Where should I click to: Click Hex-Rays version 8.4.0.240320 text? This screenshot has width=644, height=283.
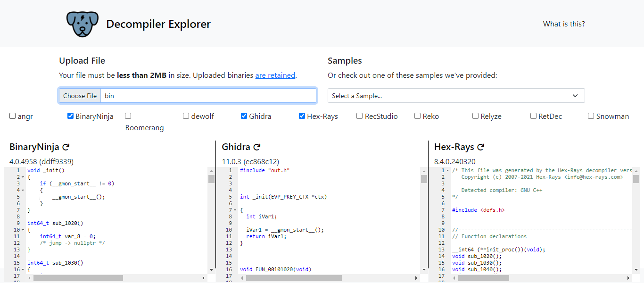[455, 161]
